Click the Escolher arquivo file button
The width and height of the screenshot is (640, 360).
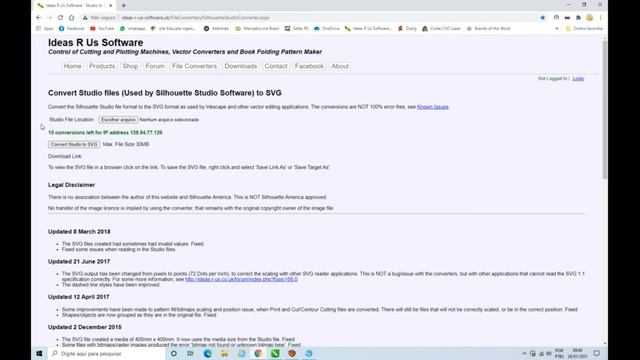coord(118,120)
